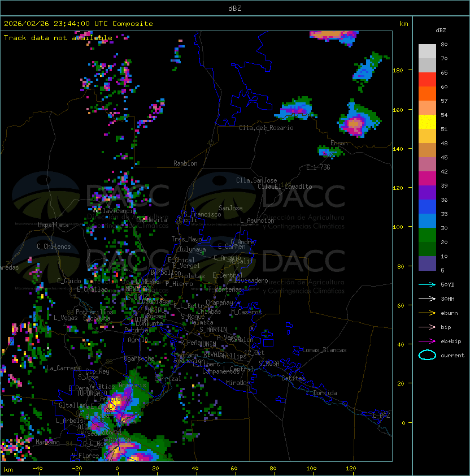Click the 'Track data not available' message

(x=58, y=38)
